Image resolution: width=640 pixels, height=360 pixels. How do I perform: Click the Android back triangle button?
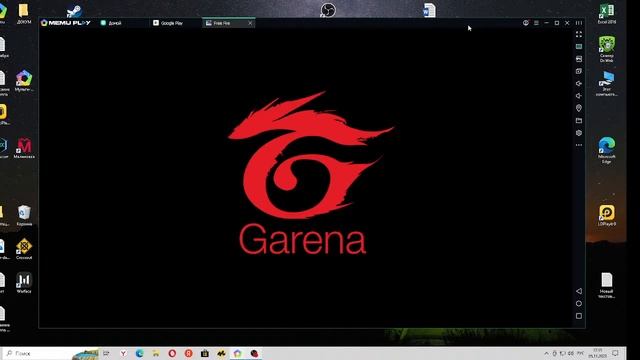click(579, 291)
